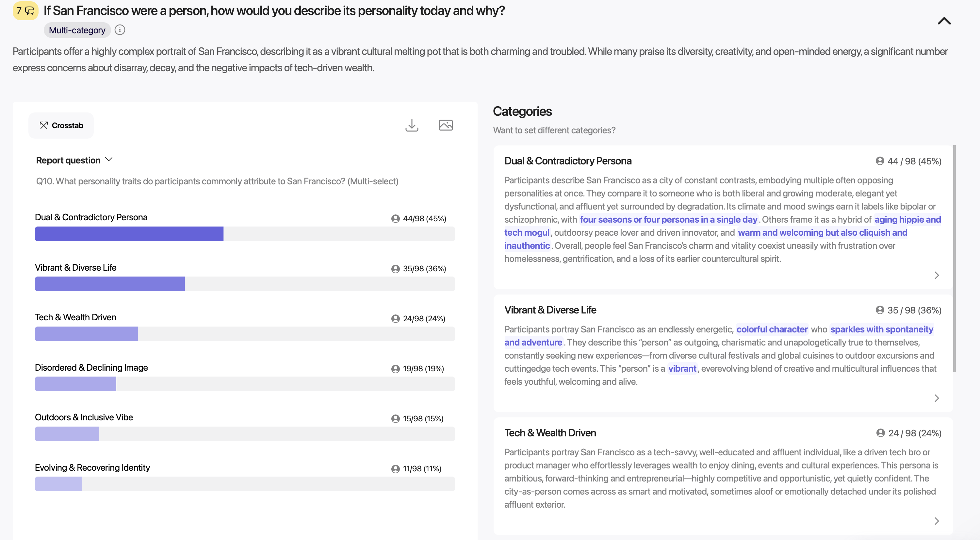This screenshot has height=540, width=980.
Task: Click the Multi-category tag
Action: click(77, 30)
